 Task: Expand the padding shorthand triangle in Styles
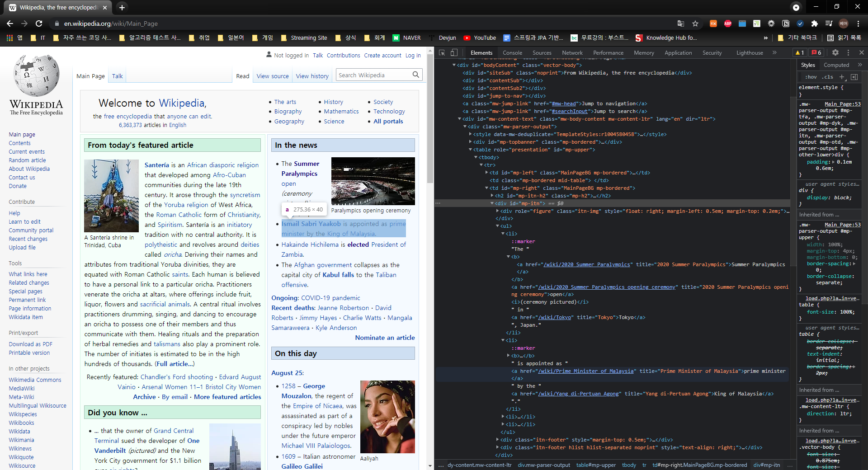(x=834, y=162)
